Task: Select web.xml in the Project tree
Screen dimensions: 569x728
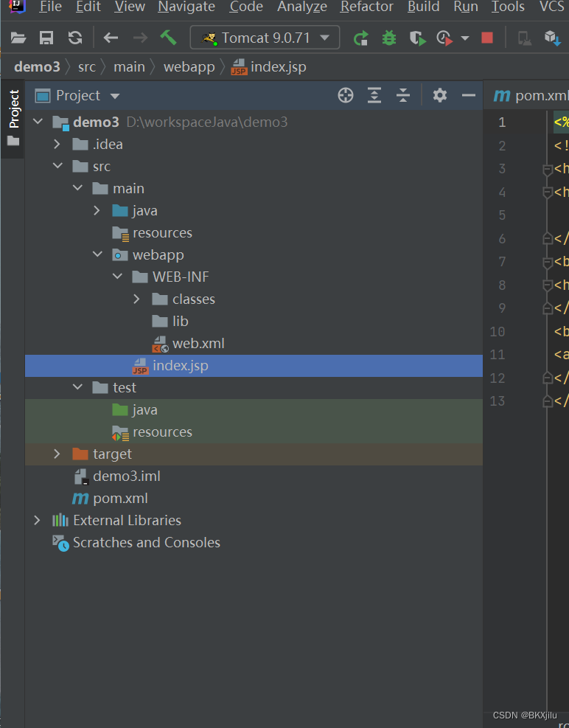Action: 198,343
